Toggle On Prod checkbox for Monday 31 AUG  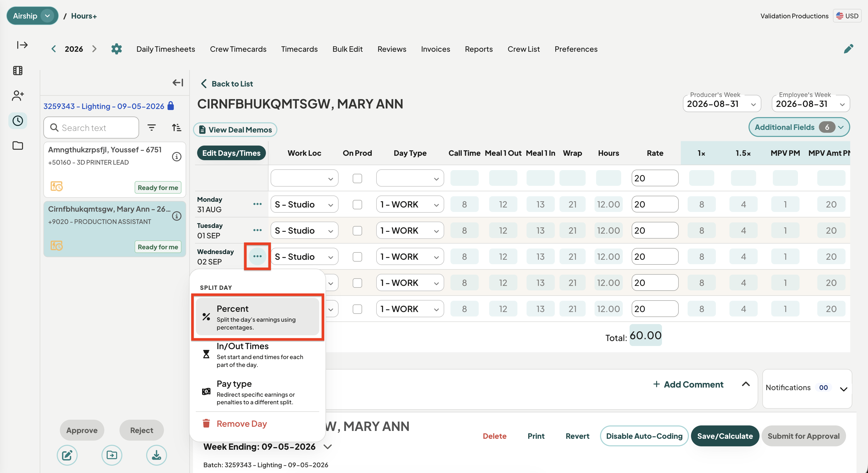[357, 205]
